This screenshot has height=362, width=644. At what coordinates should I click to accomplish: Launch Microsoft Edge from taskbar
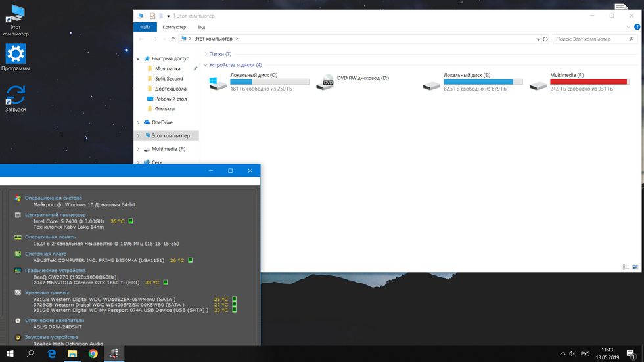pyautogui.click(x=52, y=353)
